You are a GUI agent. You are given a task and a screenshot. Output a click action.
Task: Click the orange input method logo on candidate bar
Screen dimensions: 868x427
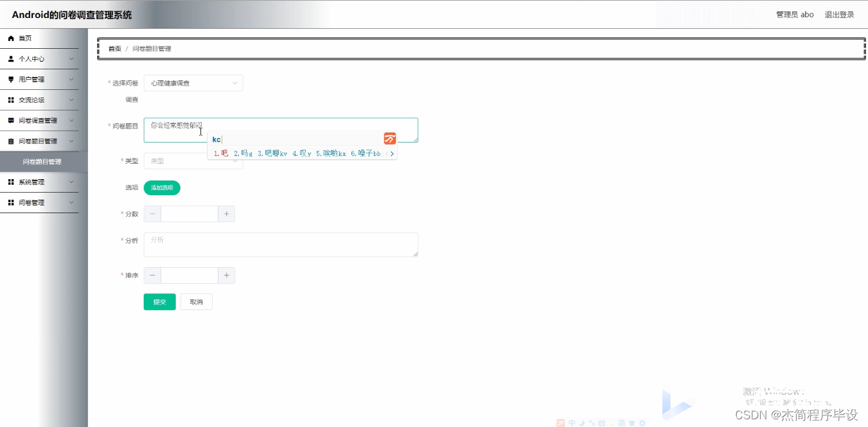[389, 138]
